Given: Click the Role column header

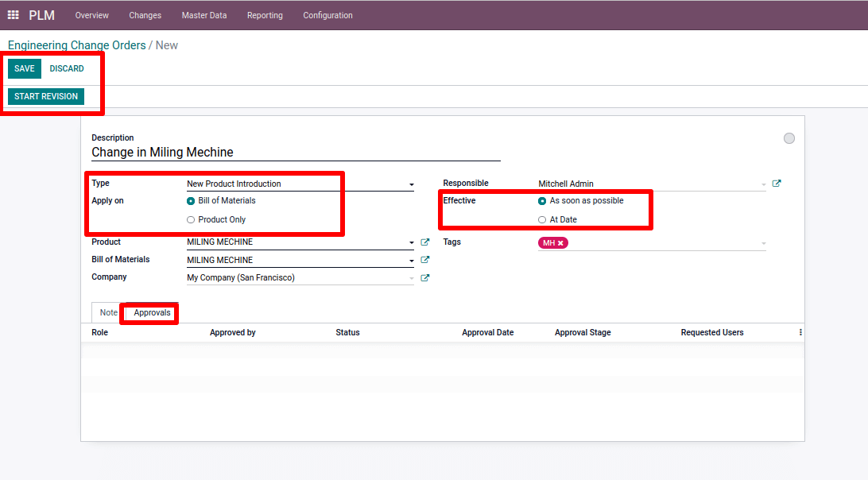Looking at the screenshot, I should 99,333.
